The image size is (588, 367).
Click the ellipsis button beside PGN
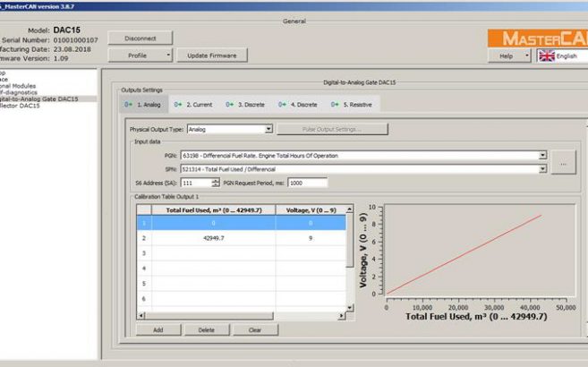pyautogui.click(x=563, y=162)
